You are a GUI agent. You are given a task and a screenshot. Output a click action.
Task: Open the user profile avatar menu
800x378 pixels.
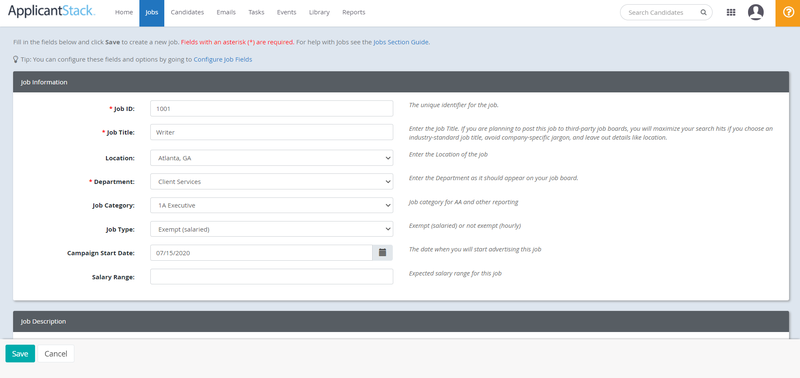[x=756, y=12]
